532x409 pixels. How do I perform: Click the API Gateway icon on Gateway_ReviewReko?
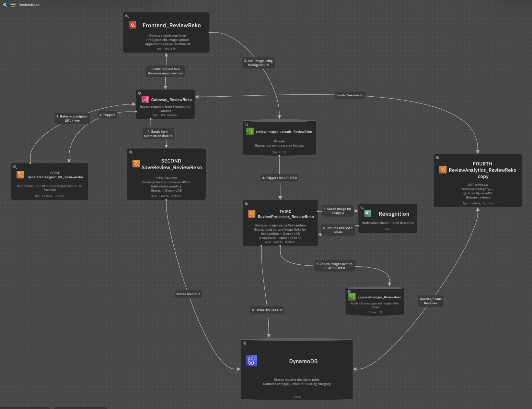pyautogui.click(x=145, y=100)
